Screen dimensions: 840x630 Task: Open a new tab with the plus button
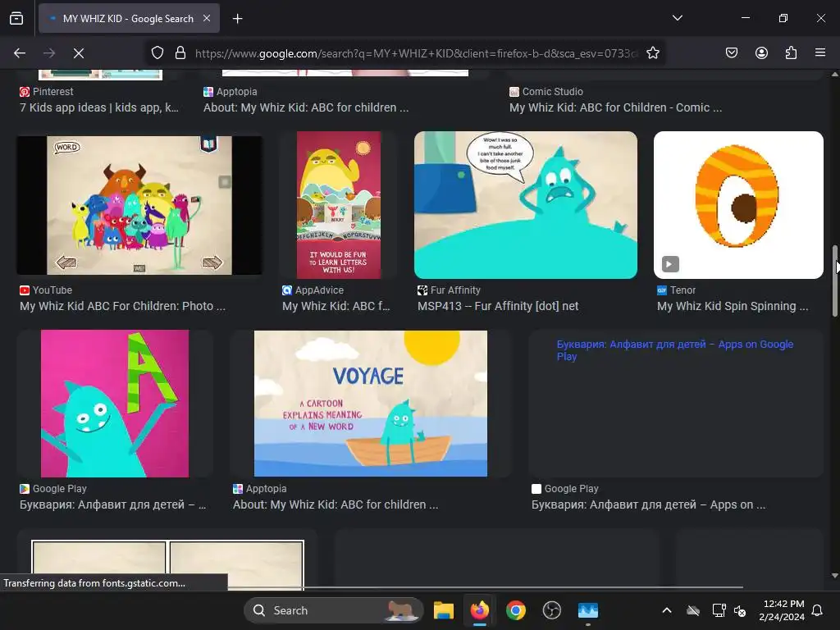(237, 19)
